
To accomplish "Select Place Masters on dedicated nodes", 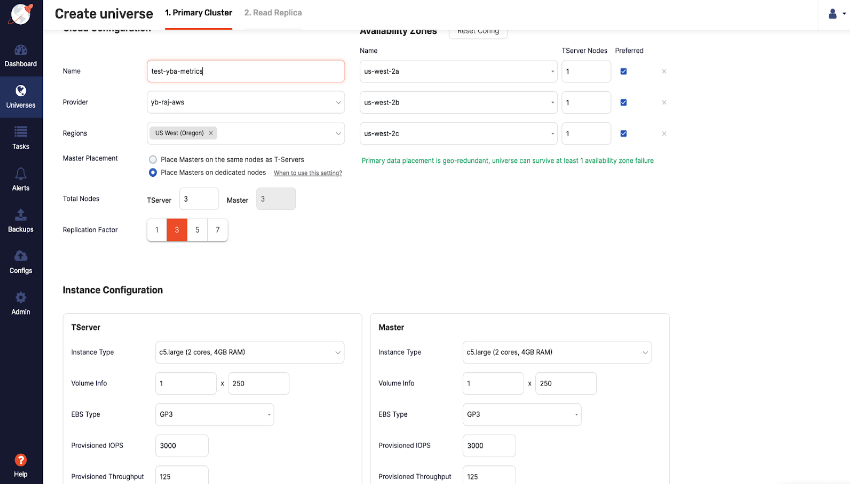I will point(152,172).
